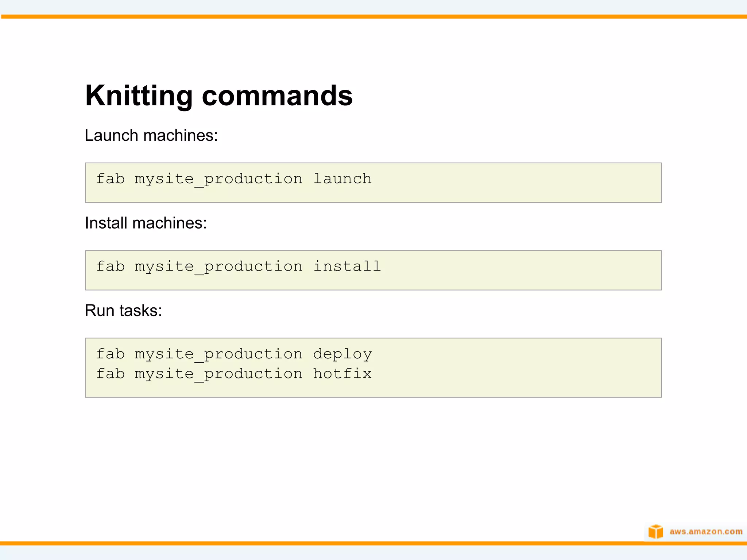
Task: Click 'fab' in the launch command box
Action: [110, 179]
